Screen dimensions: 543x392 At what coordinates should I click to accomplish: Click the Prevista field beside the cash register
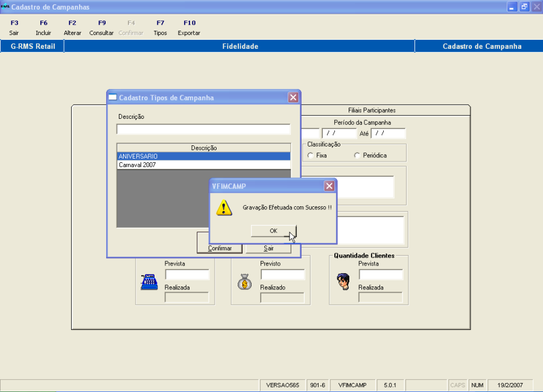coord(187,274)
